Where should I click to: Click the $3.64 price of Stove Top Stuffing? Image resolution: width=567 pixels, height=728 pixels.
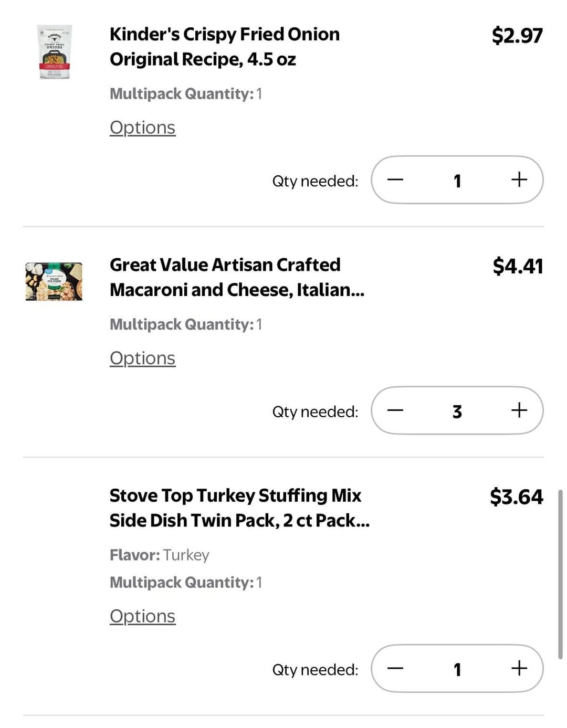[516, 497]
